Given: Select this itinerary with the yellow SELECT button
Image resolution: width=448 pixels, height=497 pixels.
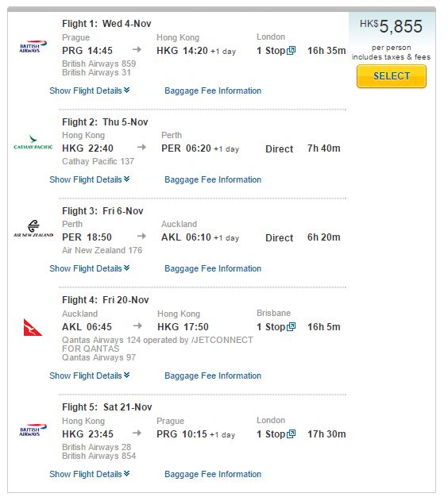Looking at the screenshot, I should tap(392, 76).
